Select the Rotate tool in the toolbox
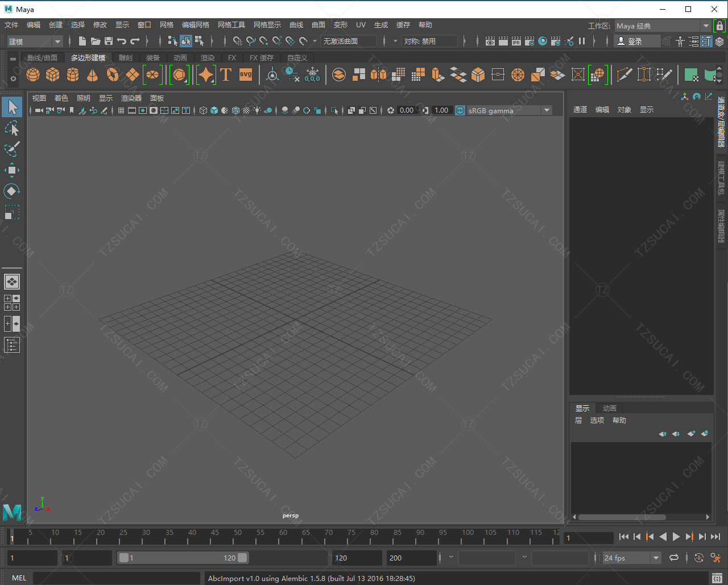This screenshot has height=585, width=728. pos(12,191)
